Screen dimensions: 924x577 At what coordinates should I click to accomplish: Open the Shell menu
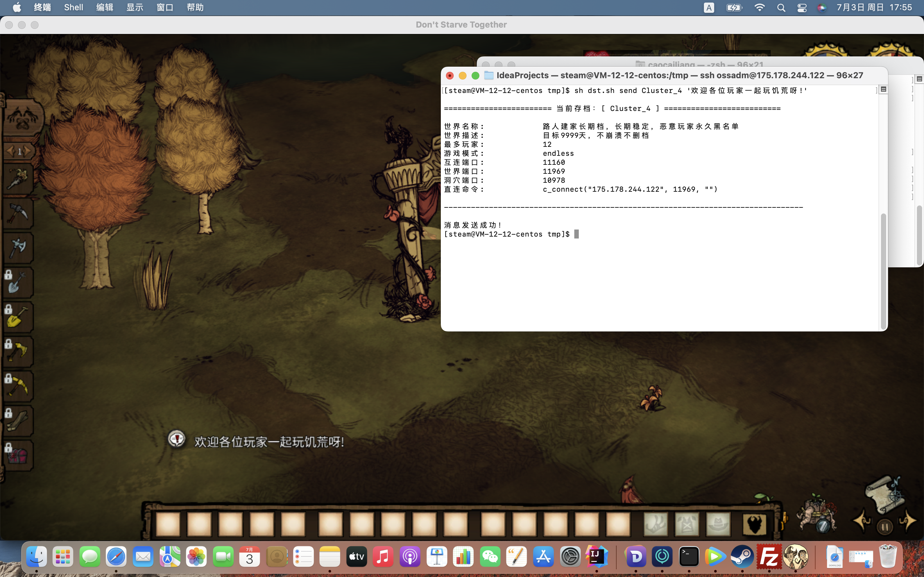73,7
